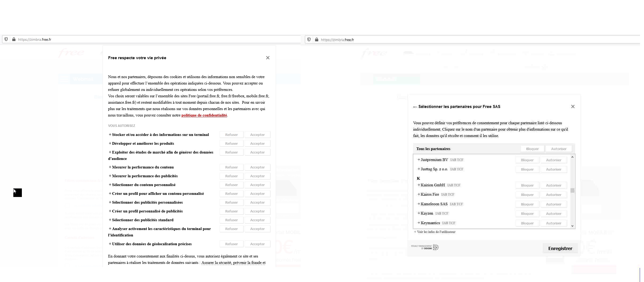
Task: Save choices with the Enregistrer button
Action: point(560,248)
